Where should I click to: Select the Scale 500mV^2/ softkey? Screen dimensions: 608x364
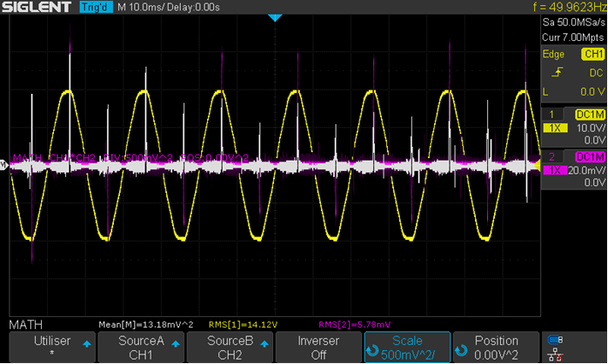pos(408,347)
